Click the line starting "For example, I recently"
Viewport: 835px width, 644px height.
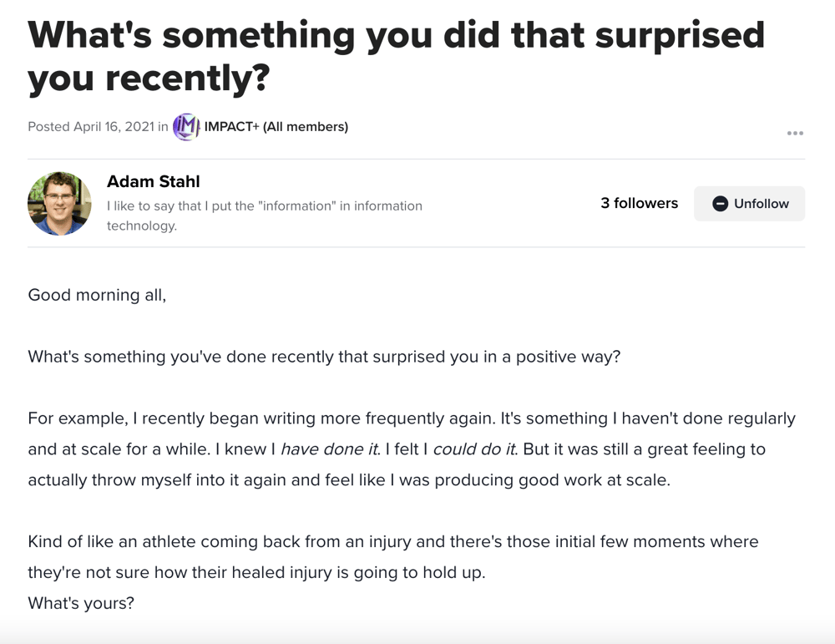pos(411,418)
